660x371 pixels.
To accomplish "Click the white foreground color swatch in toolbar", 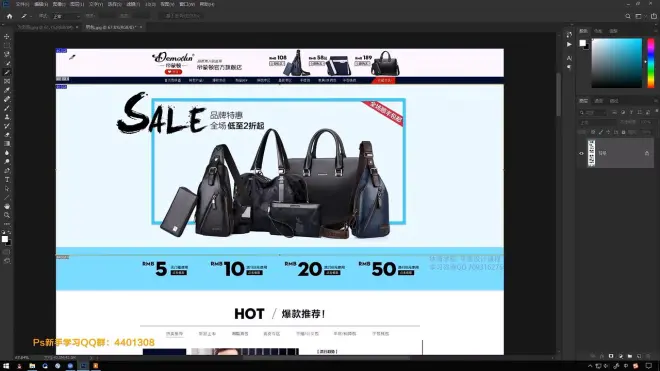I will [x=5, y=239].
